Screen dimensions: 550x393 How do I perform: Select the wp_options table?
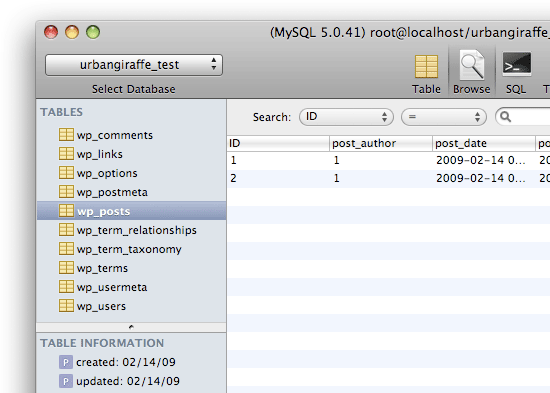click(x=132, y=173)
